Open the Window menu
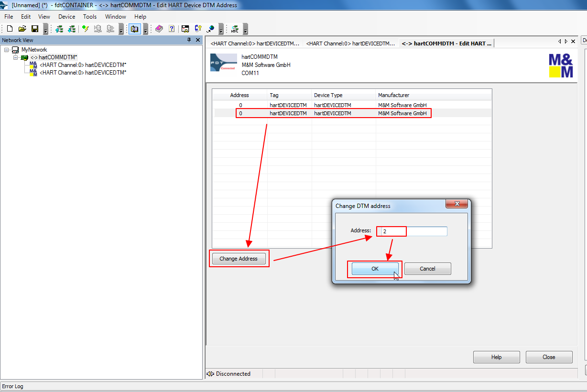Screen dimensions: 587x392 [x=116, y=17]
